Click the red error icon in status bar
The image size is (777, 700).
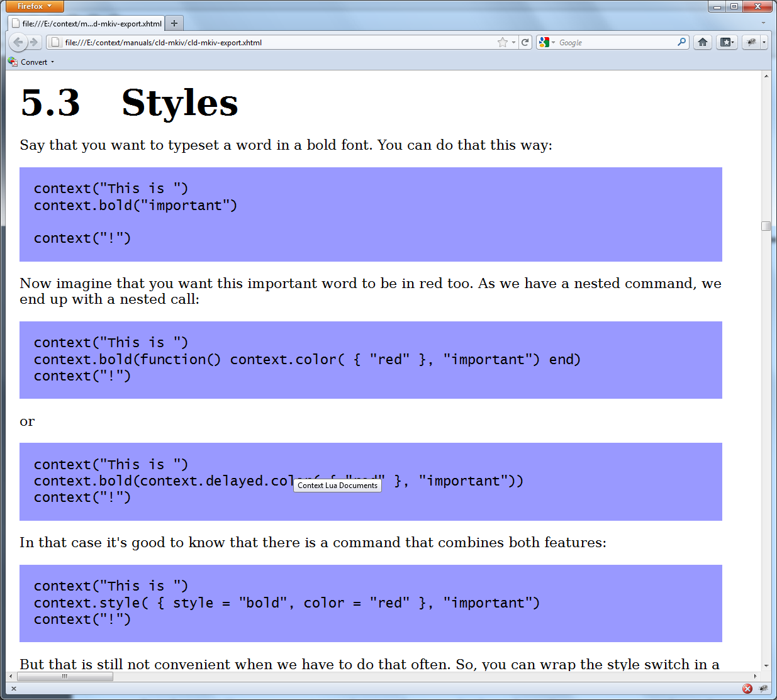point(747,689)
